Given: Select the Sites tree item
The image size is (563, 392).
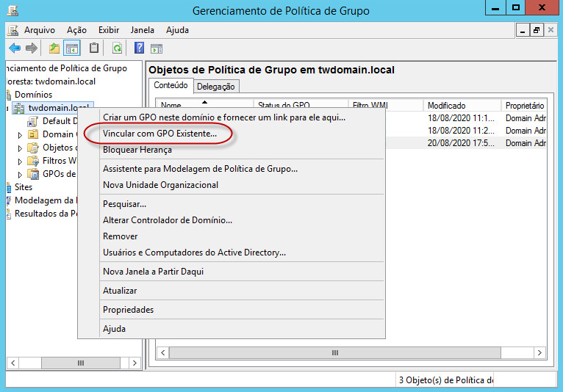Looking at the screenshot, I should pos(24,187).
